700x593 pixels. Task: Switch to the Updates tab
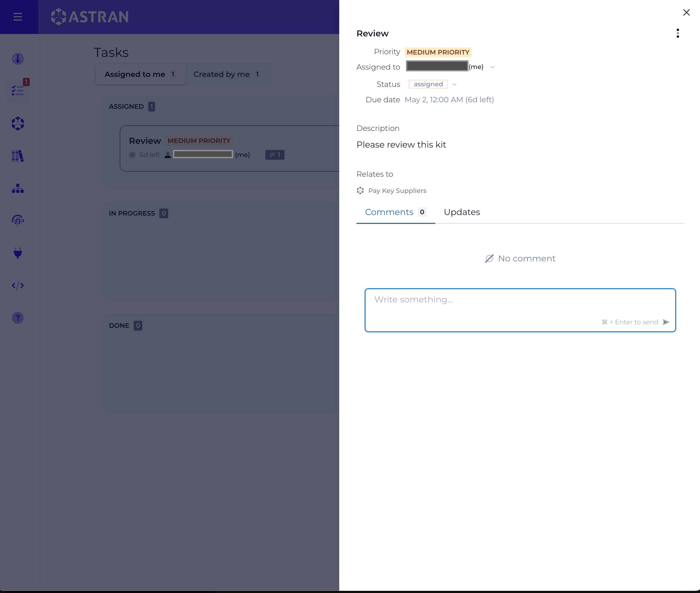(462, 212)
